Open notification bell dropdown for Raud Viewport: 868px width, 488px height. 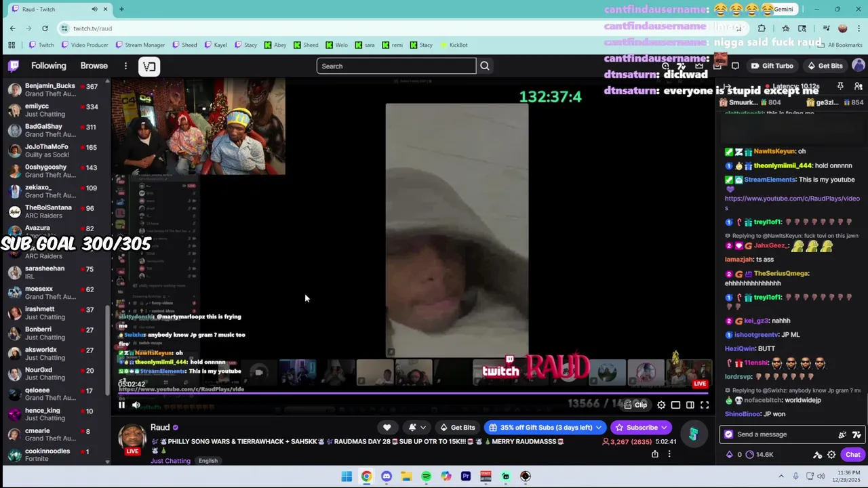416,427
